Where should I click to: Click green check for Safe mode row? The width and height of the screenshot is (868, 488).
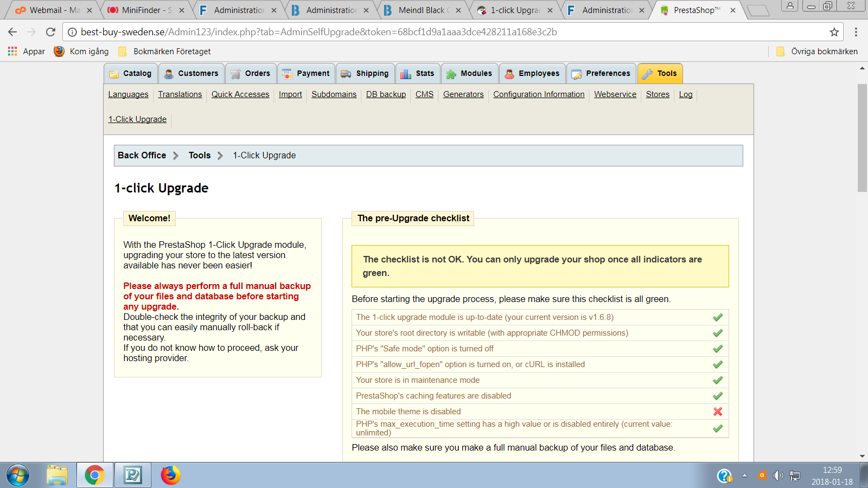(718, 349)
